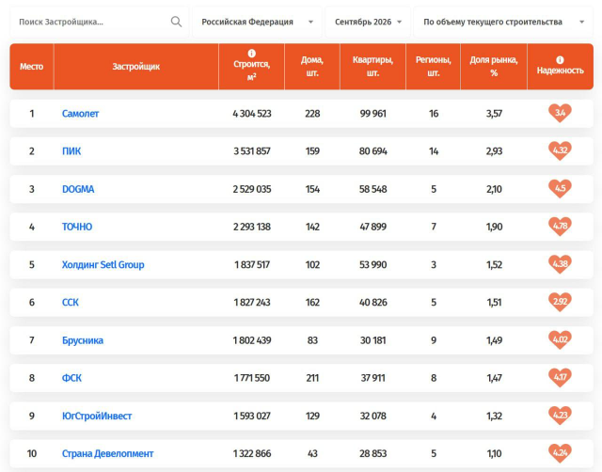The height and width of the screenshot is (472, 602).
Task: Click the Брусника reliability heart 4.02
Action: tap(560, 340)
